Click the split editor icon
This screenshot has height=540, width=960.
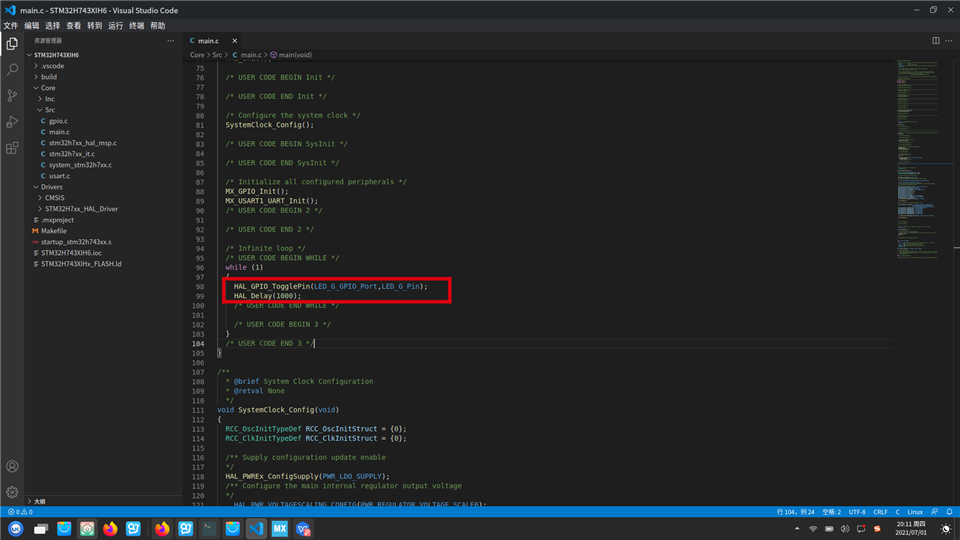pos(936,40)
